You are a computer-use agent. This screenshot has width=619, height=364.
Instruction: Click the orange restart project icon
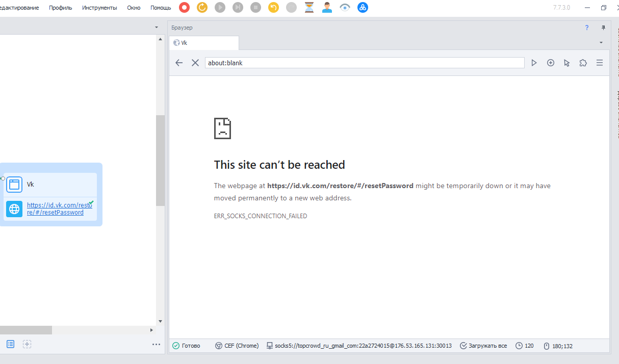coord(202,7)
